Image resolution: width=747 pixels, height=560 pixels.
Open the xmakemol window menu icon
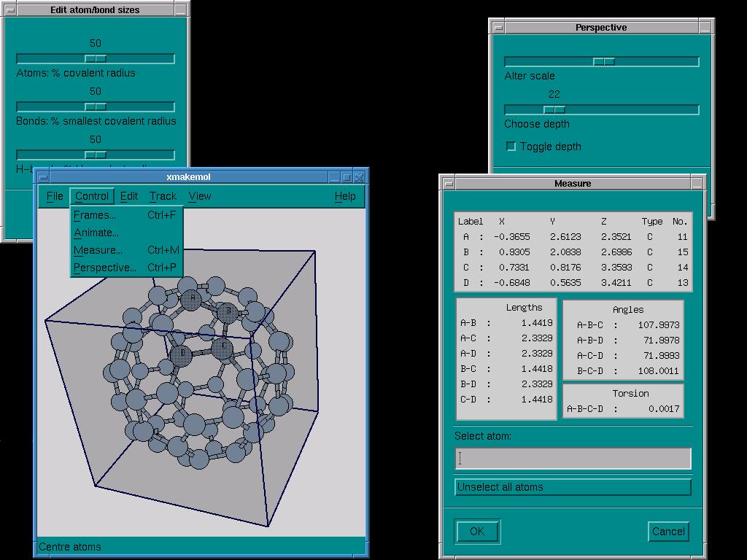(x=43, y=177)
